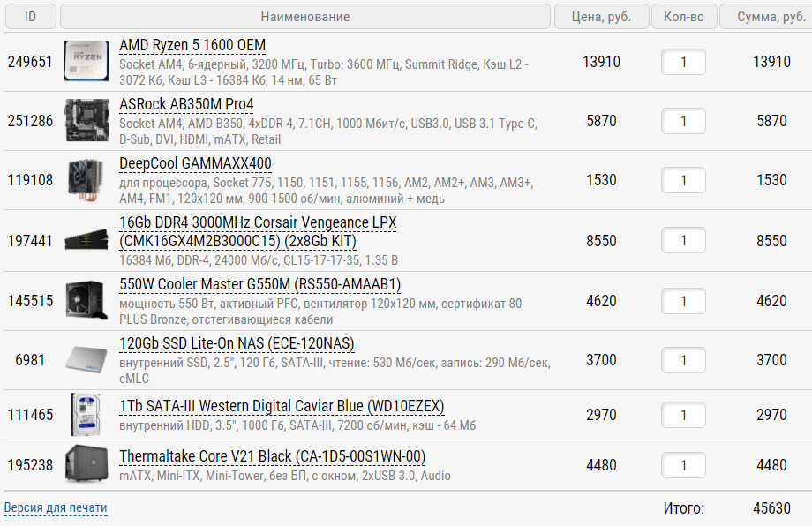
Task: Click the Western Digital hard drive thumbnail
Action: 86,414
